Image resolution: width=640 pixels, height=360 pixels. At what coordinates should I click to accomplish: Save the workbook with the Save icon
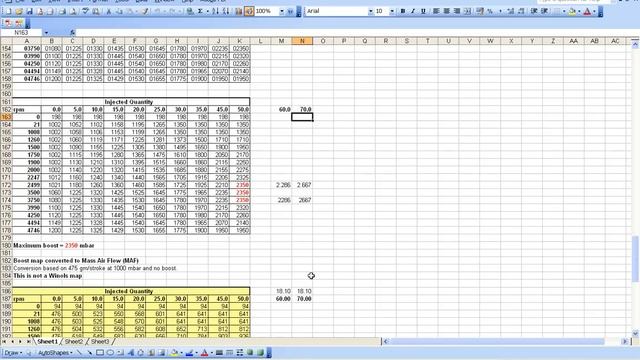[29, 11]
